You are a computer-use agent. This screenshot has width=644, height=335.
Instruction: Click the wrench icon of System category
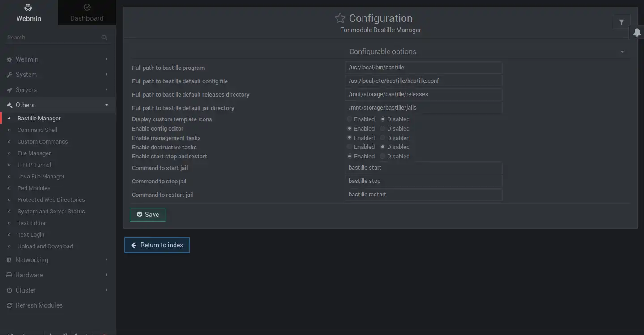click(9, 75)
